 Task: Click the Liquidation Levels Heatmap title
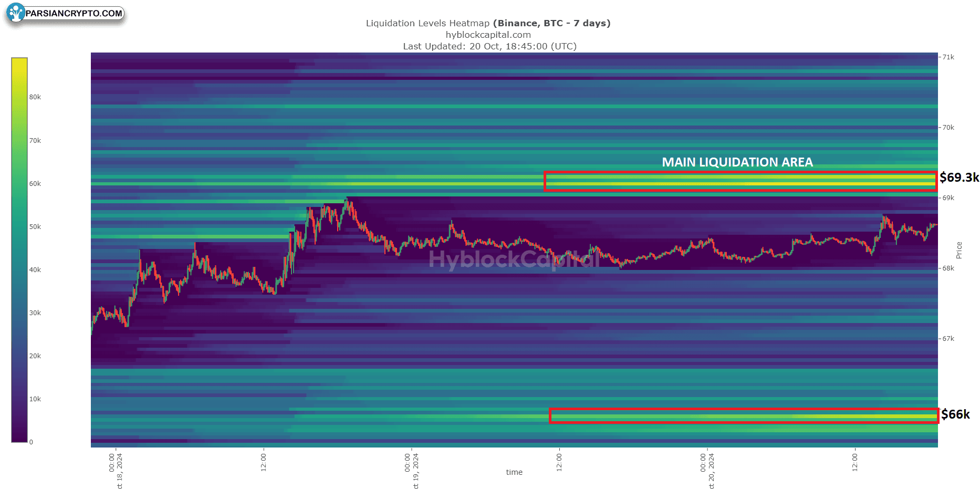(x=488, y=23)
